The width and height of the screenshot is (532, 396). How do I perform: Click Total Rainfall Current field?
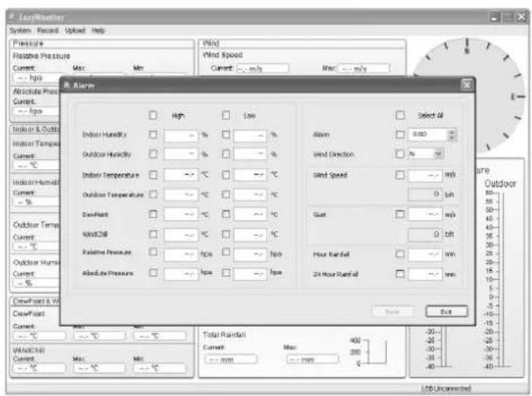(x=231, y=359)
